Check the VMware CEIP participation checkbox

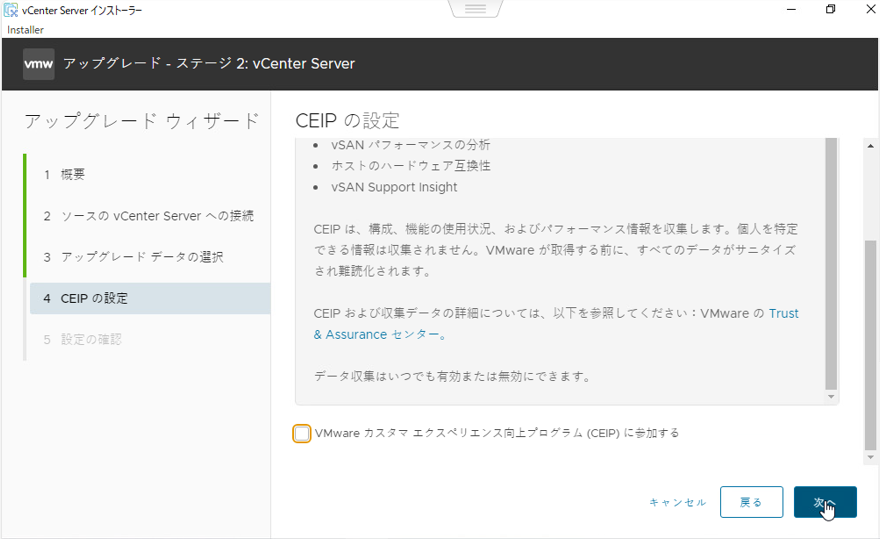[301, 433]
